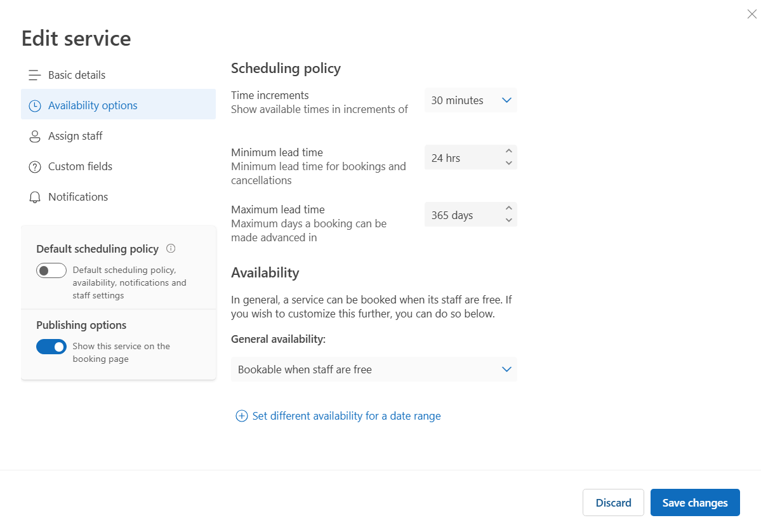Image resolution: width=761 pixels, height=532 pixels.
Task: Click the info icon beside Default scheduling policy
Action: click(171, 248)
